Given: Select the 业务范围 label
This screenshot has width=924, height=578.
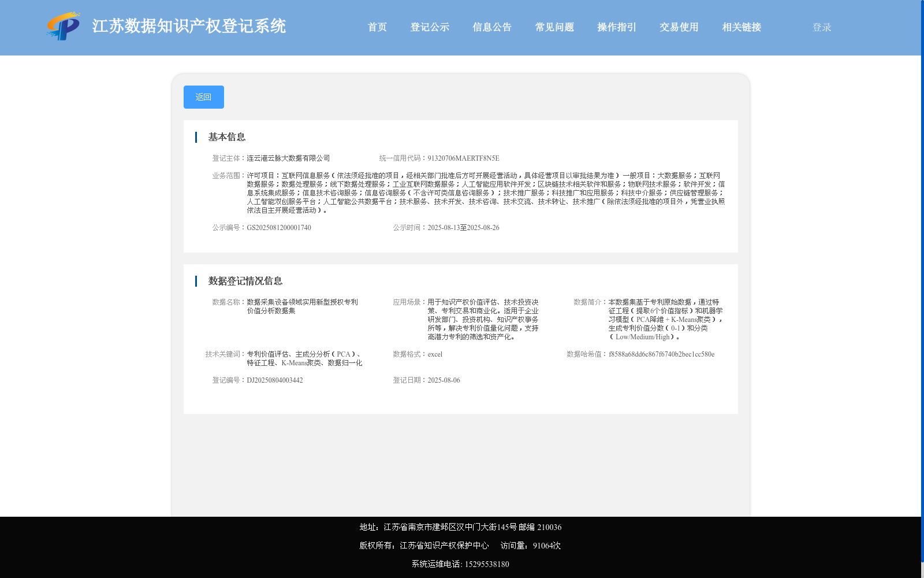Looking at the screenshot, I should click(228, 176).
